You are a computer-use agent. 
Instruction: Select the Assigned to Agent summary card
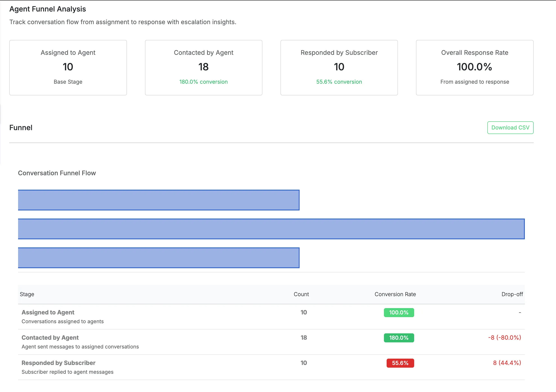[x=68, y=67]
